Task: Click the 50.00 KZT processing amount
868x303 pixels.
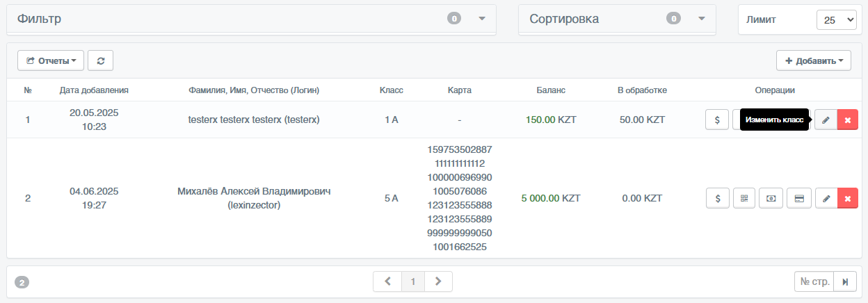Action: tap(642, 120)
